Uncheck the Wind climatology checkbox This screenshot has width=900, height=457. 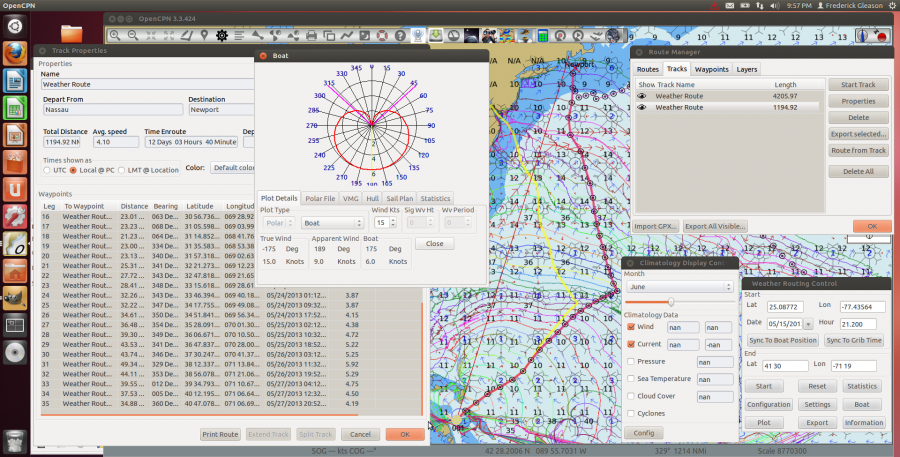coord(631,327)
